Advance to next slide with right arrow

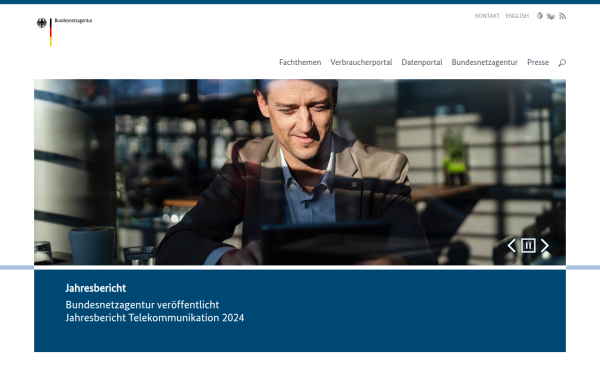pos(545,245)
